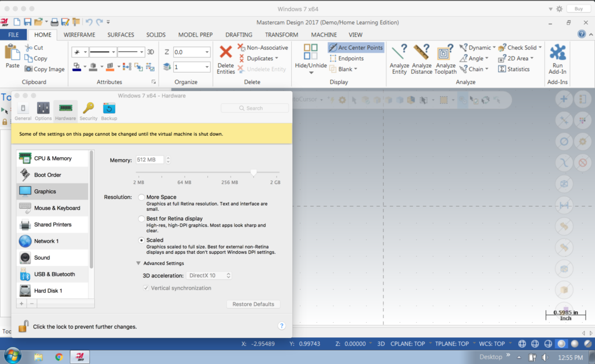Screen dimensions: 595x364
Task: Open the 3D acceleration DirectX dropdown
Action: click(209, 275)
